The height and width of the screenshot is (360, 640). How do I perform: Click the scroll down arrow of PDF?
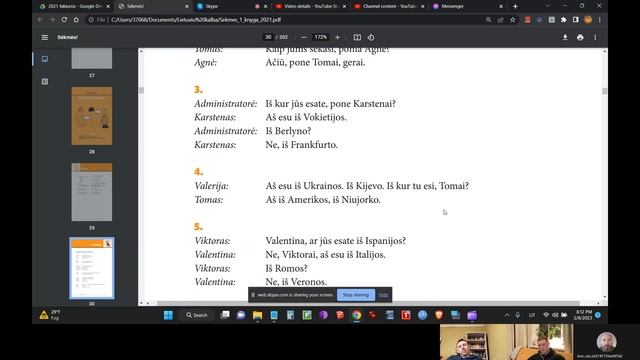[x=604, y=297]
